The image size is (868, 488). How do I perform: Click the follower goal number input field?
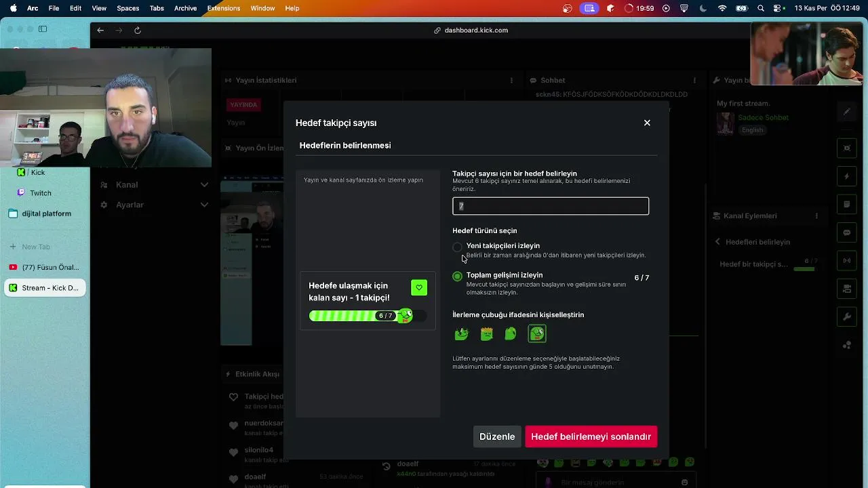[551, 206]
